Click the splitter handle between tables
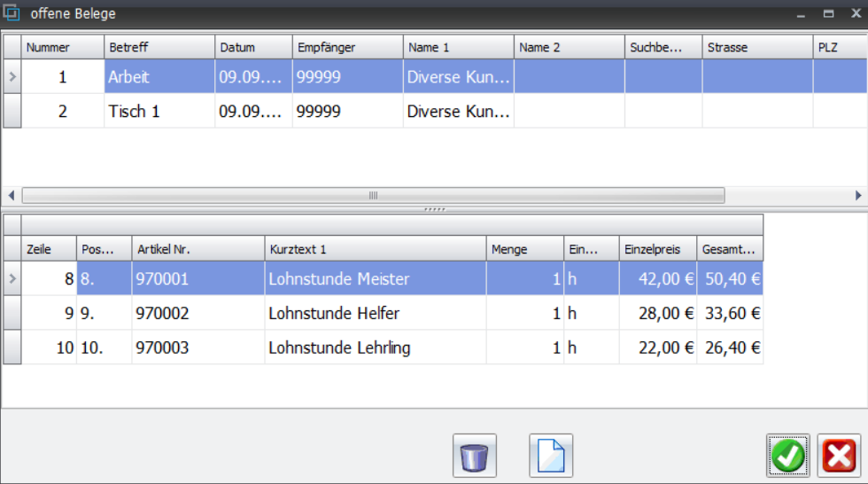 pos(434,210)
